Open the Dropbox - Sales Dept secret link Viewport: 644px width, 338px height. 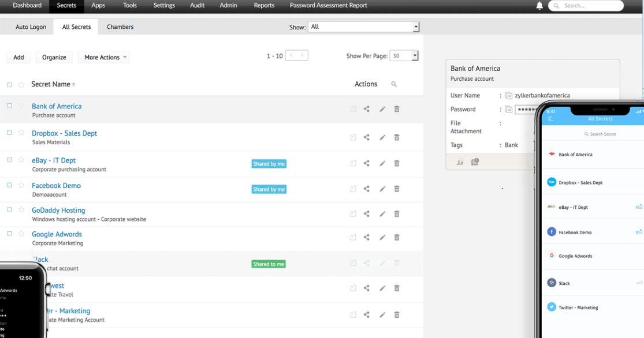[64, 133]
